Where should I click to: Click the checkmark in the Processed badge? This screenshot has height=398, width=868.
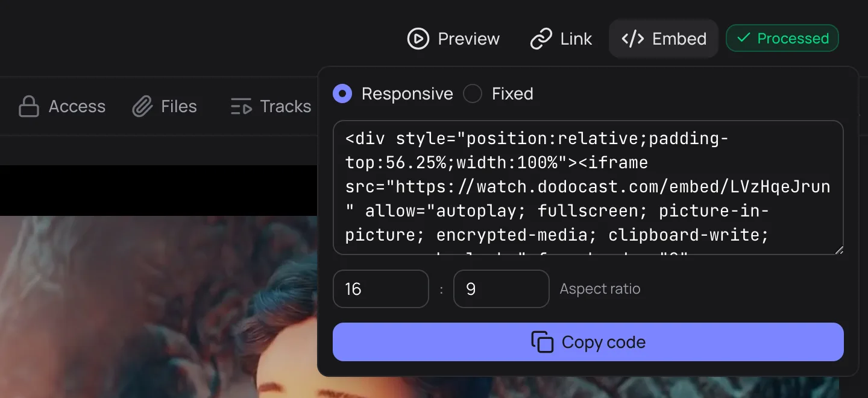[x=744, y=38]
